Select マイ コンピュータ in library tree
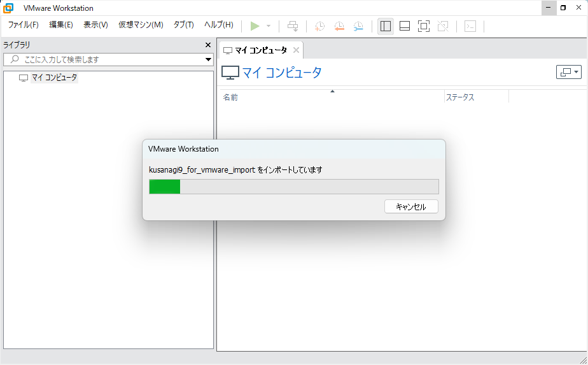The height and width of the screenshot is (365, 588). pyautogui.click(x=54, y=77)
